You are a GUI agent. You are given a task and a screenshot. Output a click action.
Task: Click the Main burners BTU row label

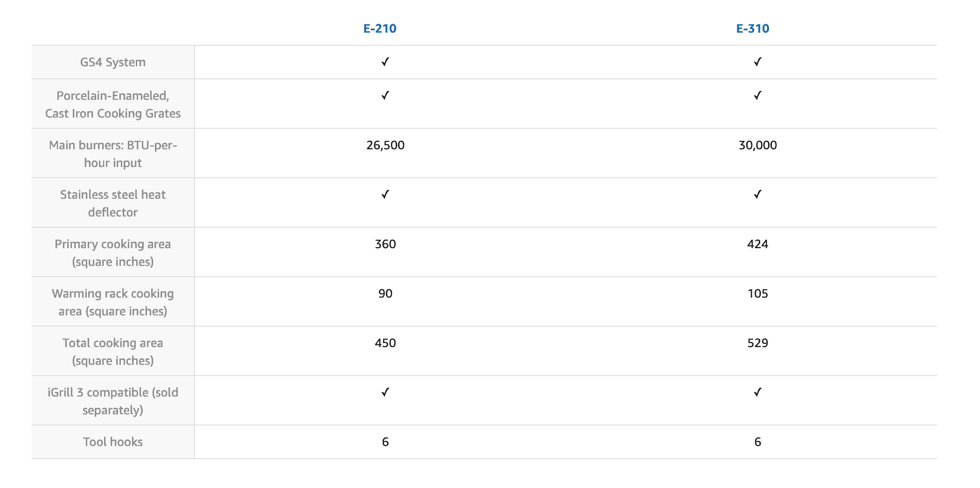[113, 154]
